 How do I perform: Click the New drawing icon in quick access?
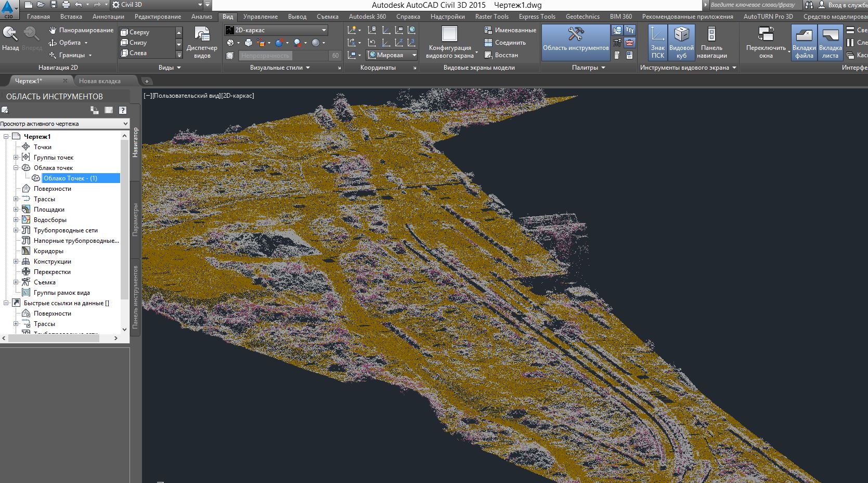tap(28, 5)
